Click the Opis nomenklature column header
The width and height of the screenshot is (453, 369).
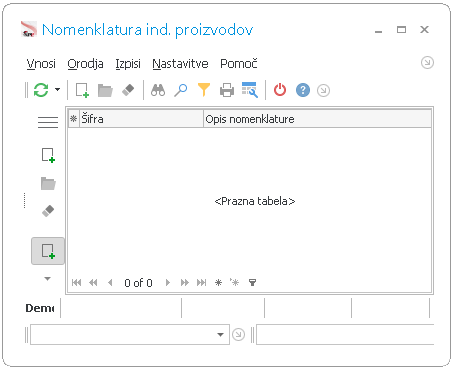[x=317, y=119]
